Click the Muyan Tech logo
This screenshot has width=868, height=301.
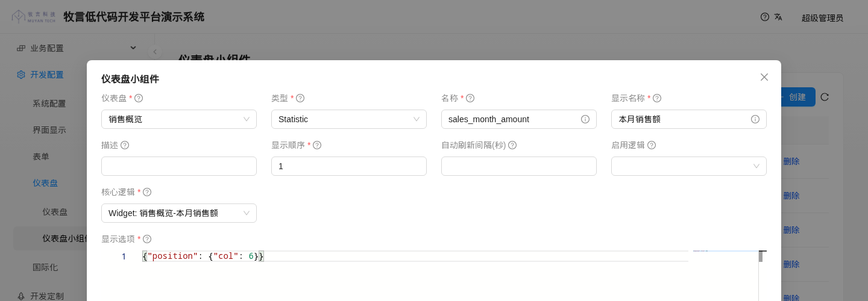pos(34,17)
